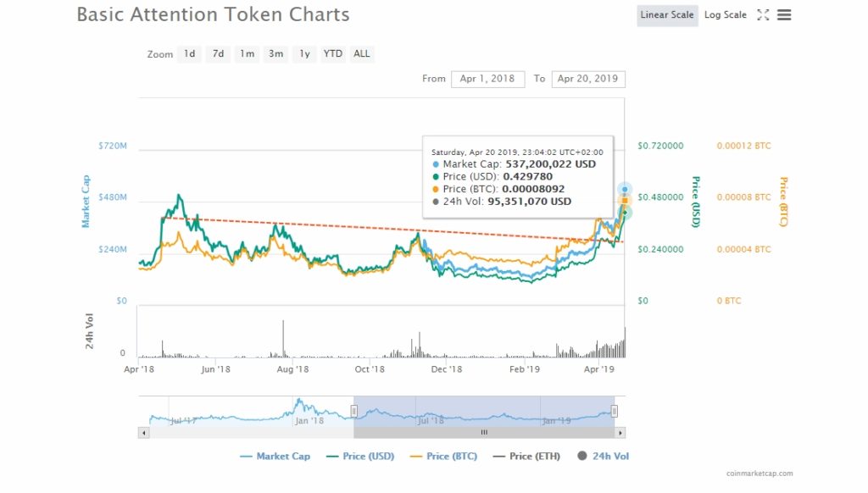Select the 3m zoom option

275,53
